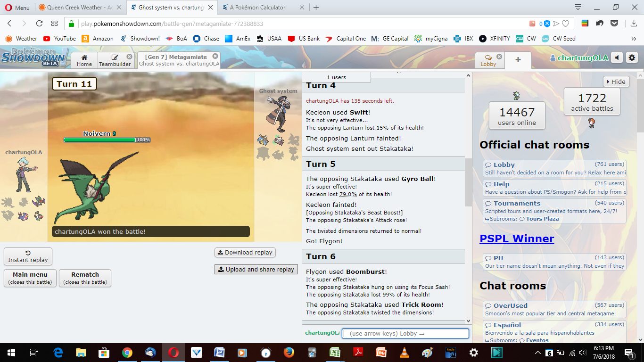Open Showdown settings via gear icon
This screenshot has width=644, height=362.
(x=632, y=58)
